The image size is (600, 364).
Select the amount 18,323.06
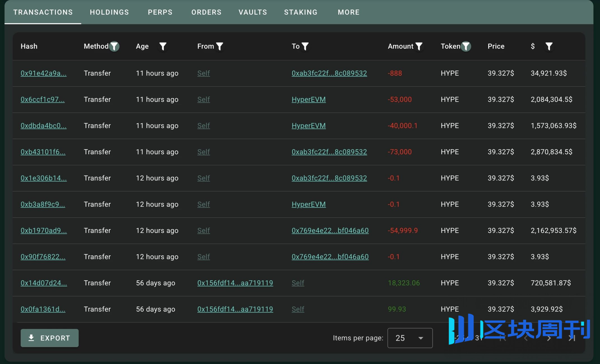[404, 283]
